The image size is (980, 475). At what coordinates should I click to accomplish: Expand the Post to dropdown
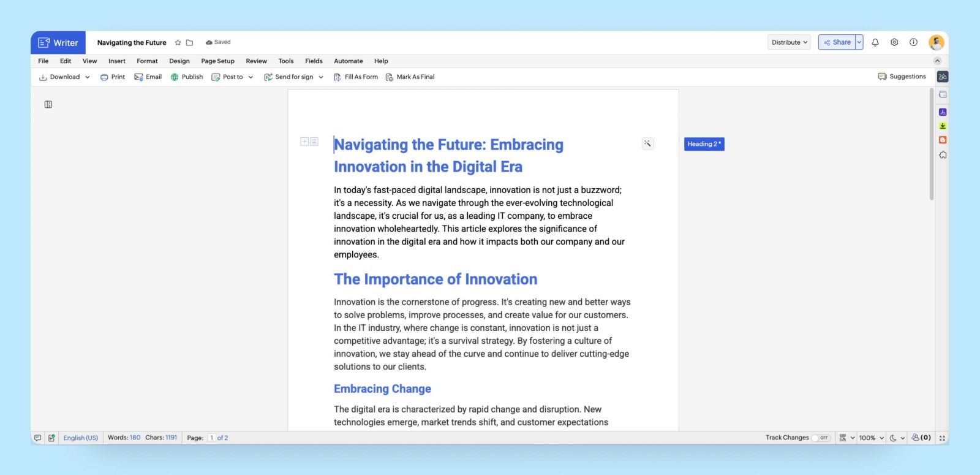point(251,77)
